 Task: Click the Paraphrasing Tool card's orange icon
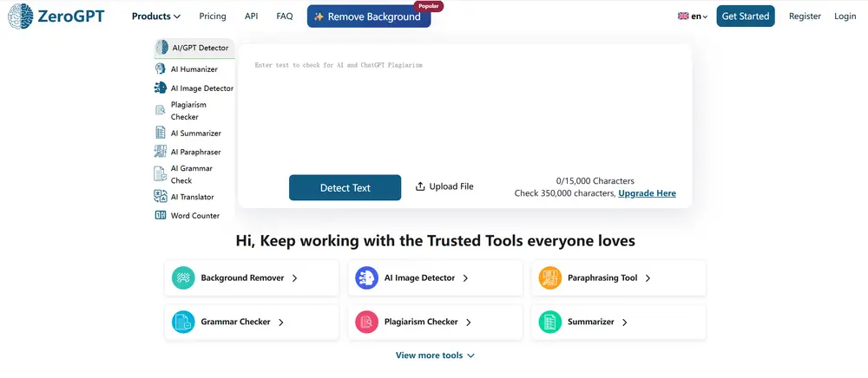(550, 278)
